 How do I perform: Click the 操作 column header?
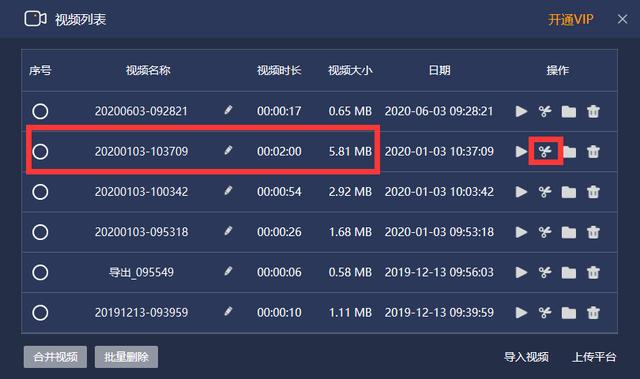[x=558, y=70]
